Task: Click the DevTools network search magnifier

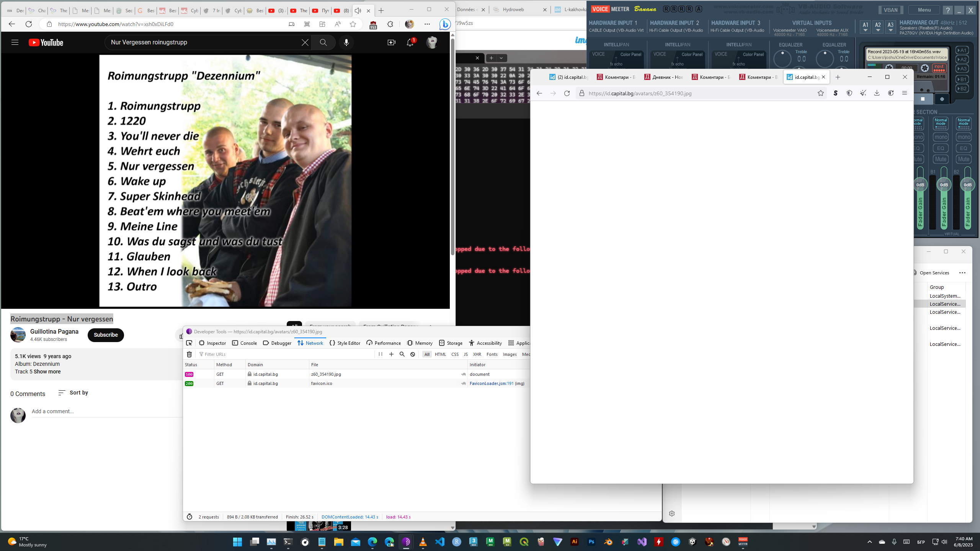Action: [402, 354]
